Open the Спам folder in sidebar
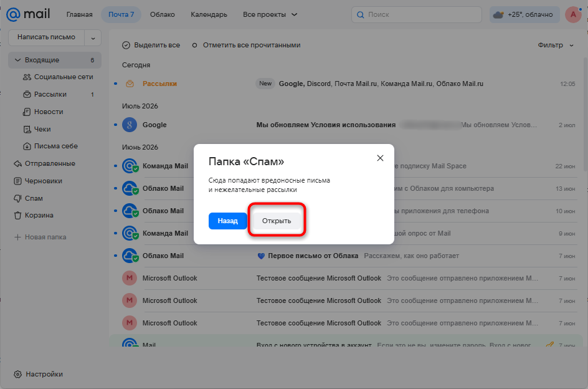This screenshot has height=389, width=588. (29, 198)
